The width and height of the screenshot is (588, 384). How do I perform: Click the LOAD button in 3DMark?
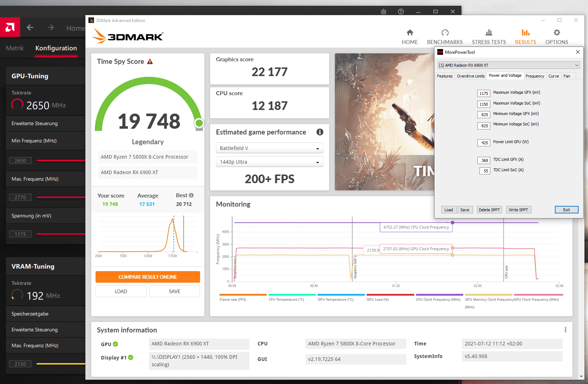[121, 291]
